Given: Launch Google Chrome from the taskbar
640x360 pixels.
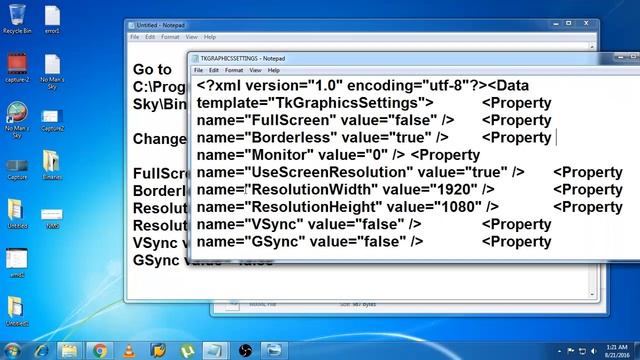Looking at the screenshot, I should click(x=99, y=351).
